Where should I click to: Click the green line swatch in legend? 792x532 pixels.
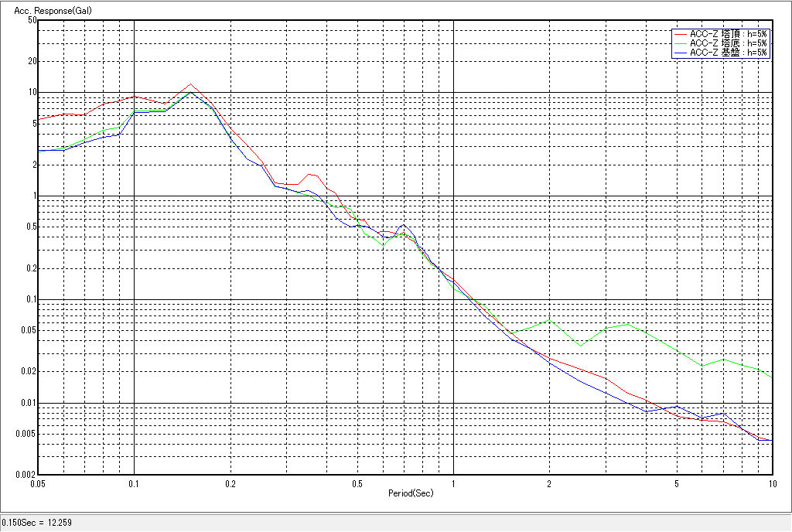click(681, 43)
